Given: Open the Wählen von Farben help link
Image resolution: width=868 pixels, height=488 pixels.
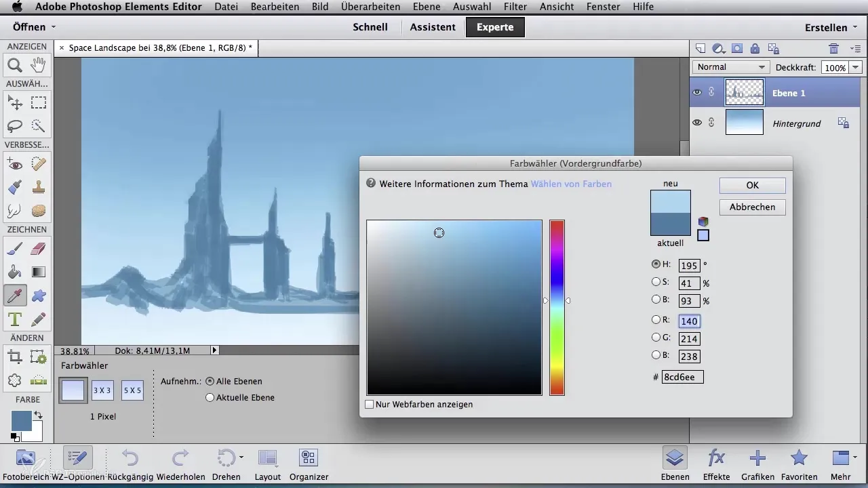Looking at the screenshot, I should click(x=571, y=183).
